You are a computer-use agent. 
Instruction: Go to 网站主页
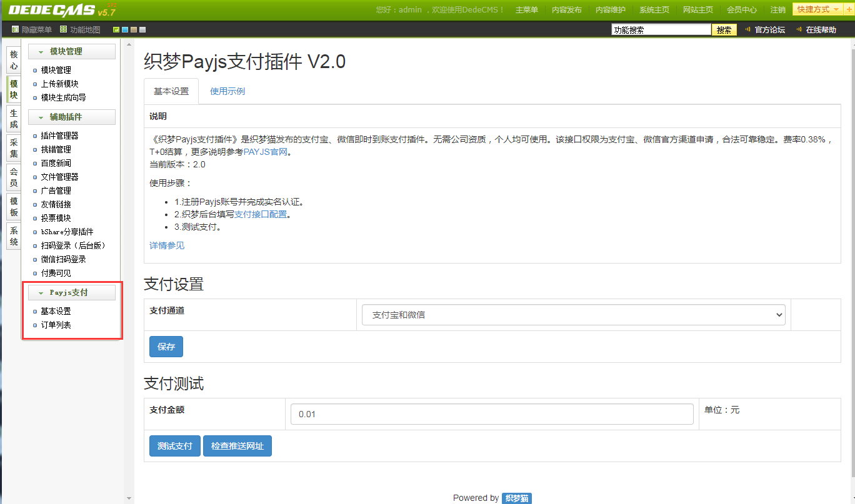[x=698, y=10]
